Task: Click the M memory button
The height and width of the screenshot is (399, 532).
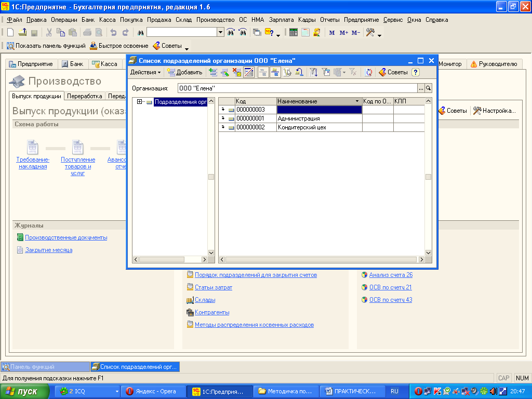Action: 332,33
